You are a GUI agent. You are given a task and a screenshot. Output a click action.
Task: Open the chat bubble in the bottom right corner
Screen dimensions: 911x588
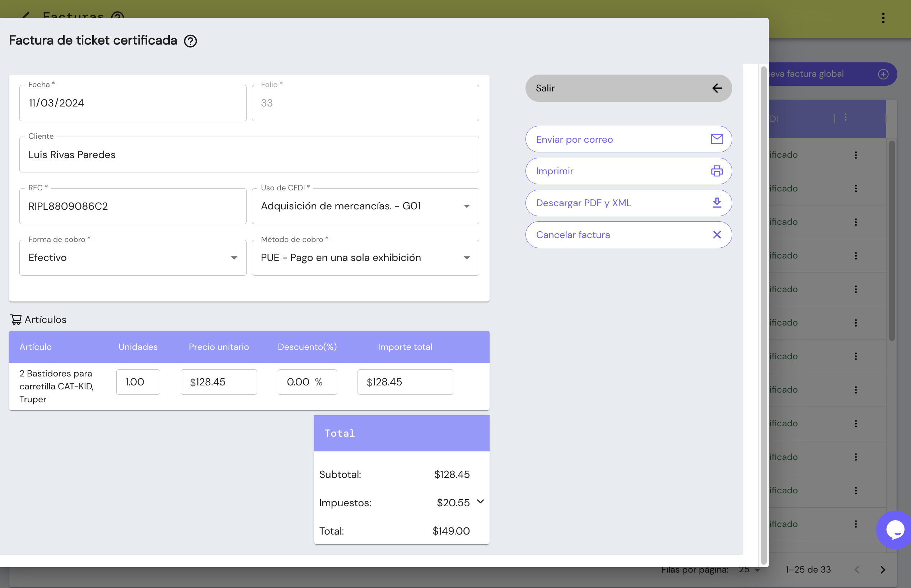[894, 530]
